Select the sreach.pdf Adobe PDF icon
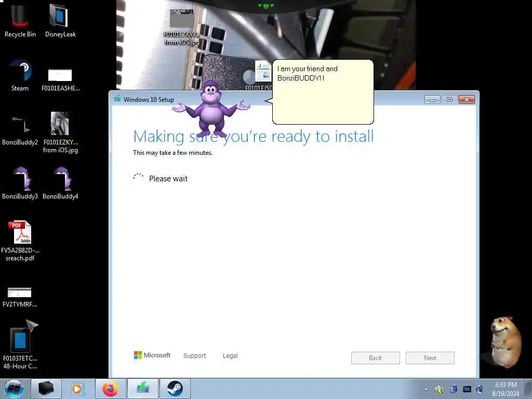This screenshot has width=532, height=399. [20, 241]
